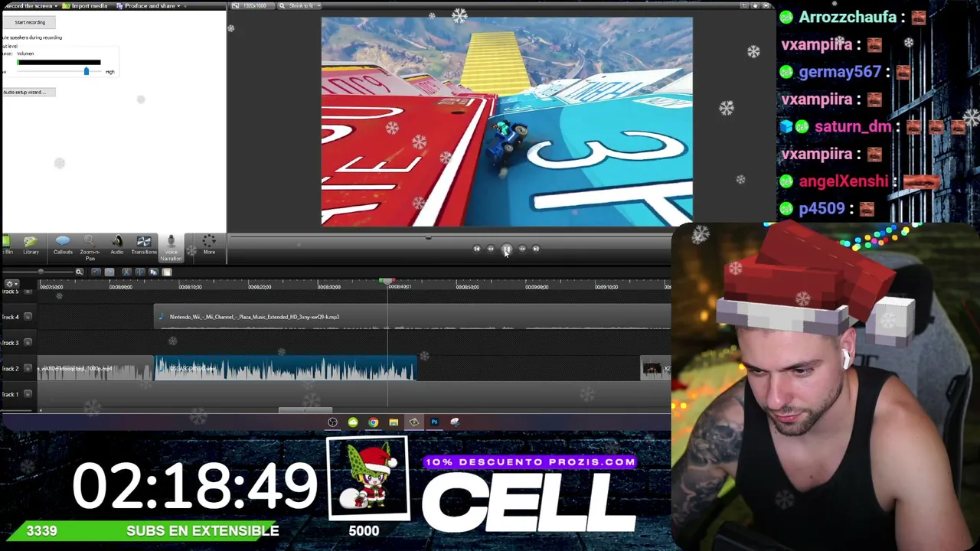Screen dimensions: 980x551
Task: Click username Arrozzchaufa in chat
Action: (848, 17)
